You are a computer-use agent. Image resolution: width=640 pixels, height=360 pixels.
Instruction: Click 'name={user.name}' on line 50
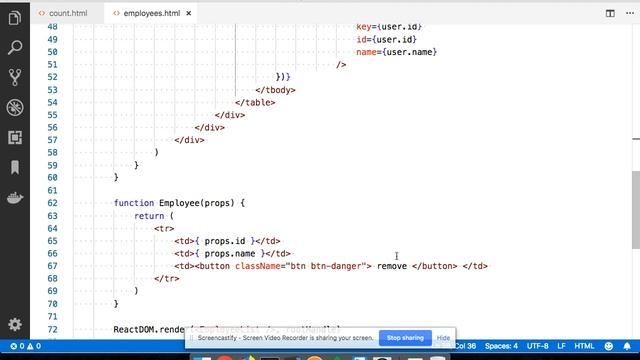[396, 52]
